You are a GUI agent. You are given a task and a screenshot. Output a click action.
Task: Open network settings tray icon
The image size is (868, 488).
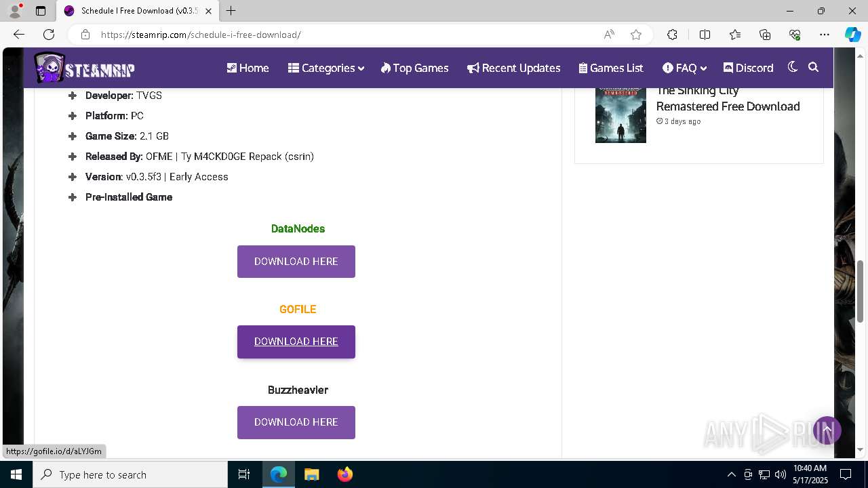[764, 474]
